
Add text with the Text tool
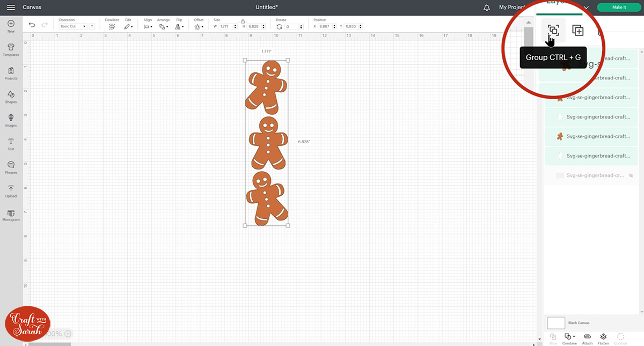pyautogui.click(x=11, y=144)
